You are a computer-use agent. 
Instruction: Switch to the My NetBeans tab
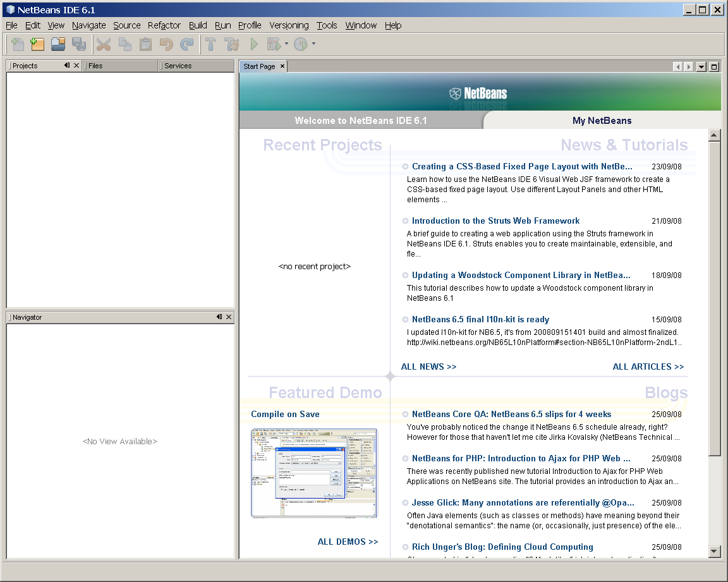602,121
